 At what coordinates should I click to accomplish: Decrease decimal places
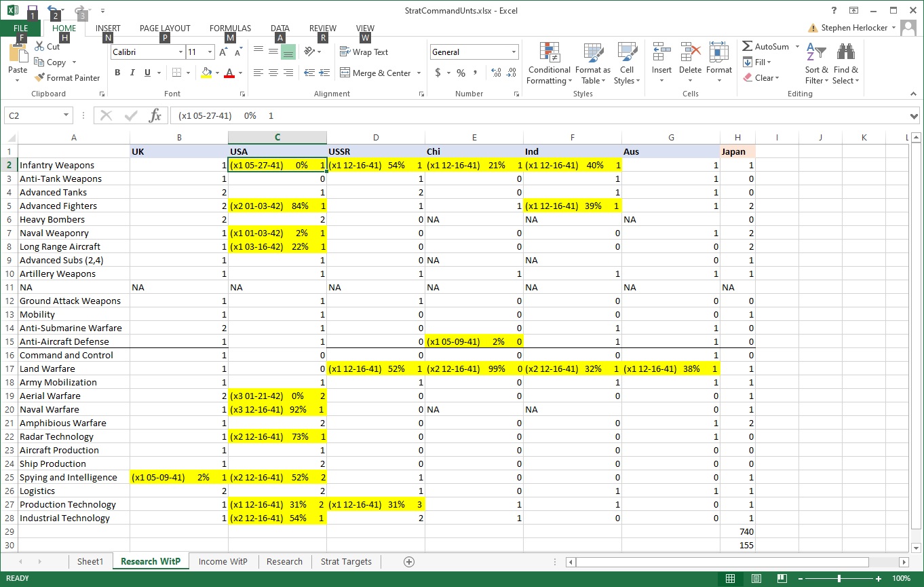510,73
